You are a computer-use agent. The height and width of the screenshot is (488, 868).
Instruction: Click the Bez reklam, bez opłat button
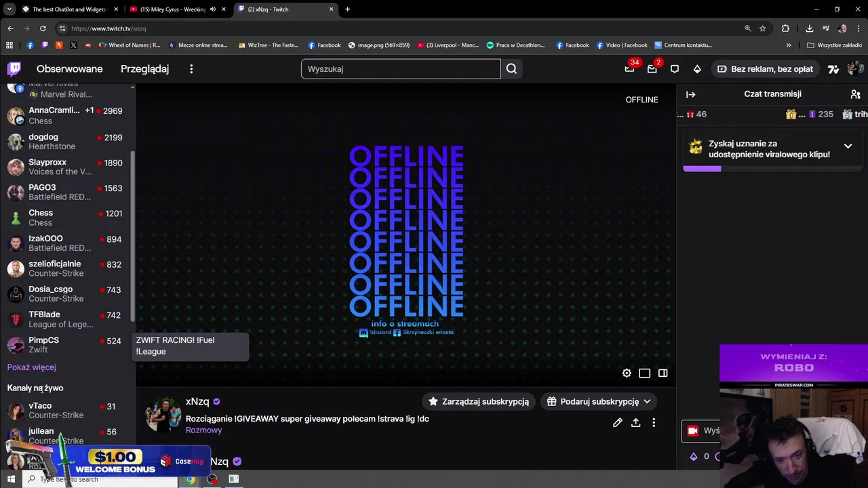[x=765, y=69]
